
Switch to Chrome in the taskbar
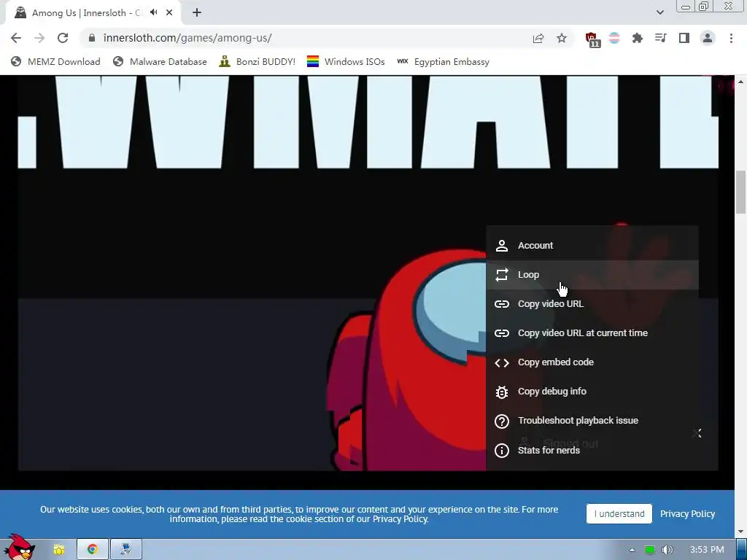(x=93, y=550)
